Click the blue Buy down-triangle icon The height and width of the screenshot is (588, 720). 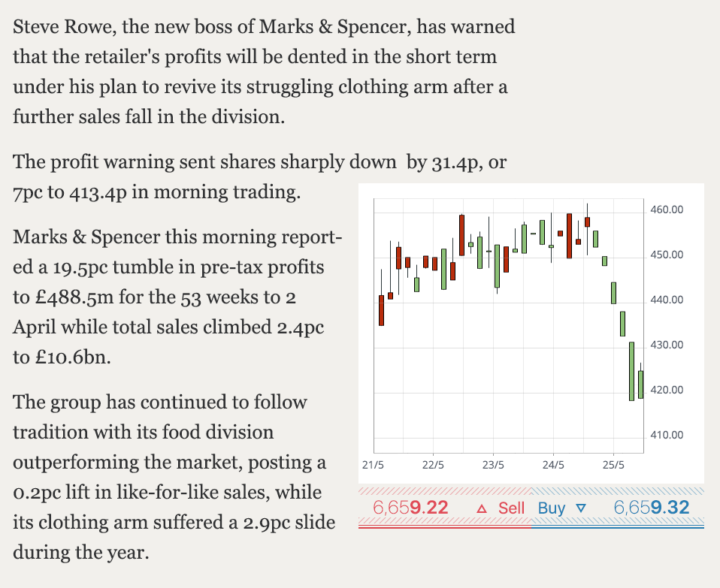pyautogui.click(x=579, y=508)
